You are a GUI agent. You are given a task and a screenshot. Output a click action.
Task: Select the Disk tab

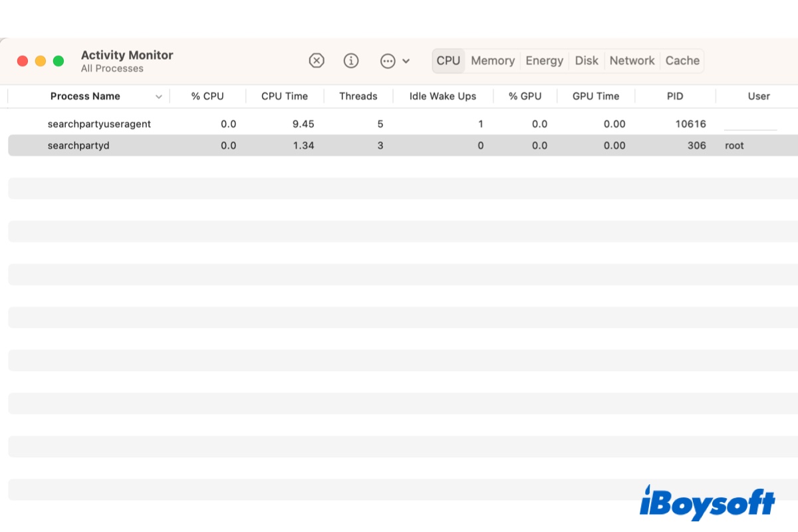pos(587,61)
